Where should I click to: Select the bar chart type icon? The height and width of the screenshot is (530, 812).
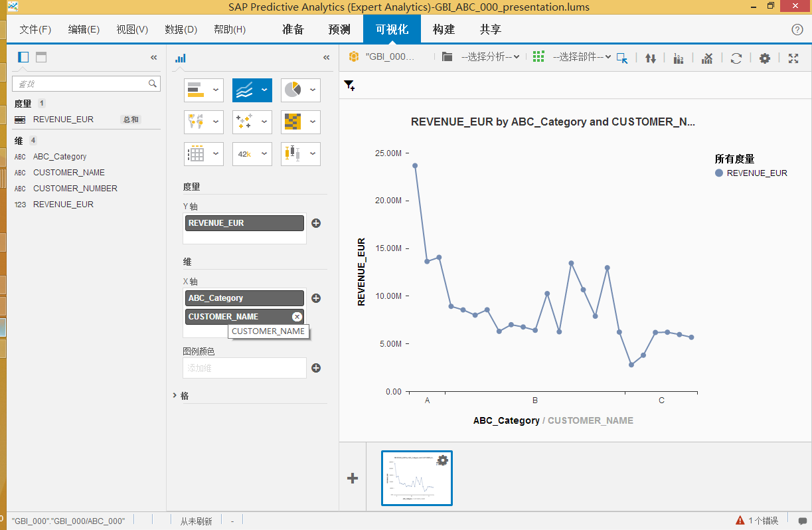pos(196,90)
